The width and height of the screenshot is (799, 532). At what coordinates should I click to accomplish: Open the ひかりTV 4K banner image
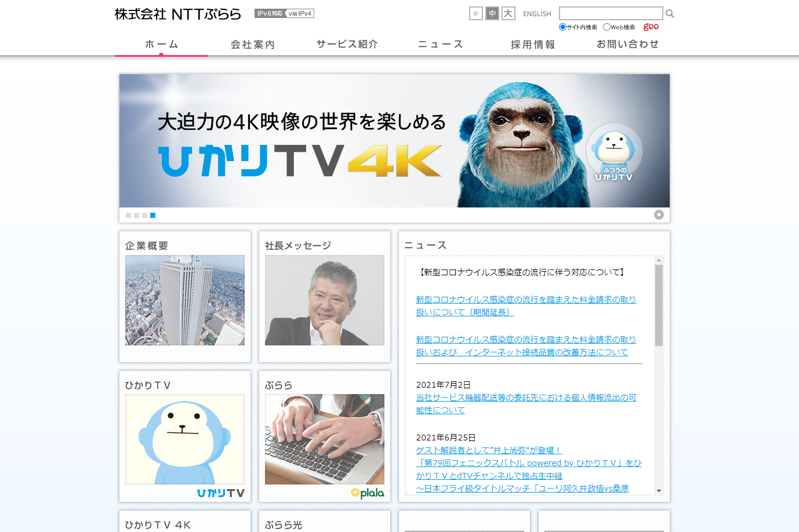[x=394, y=141]
